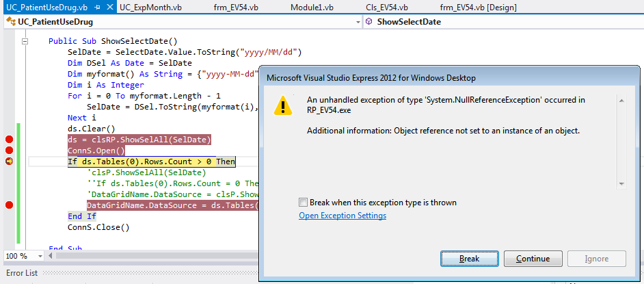Click the Error List panel header

tap(22, 273)
